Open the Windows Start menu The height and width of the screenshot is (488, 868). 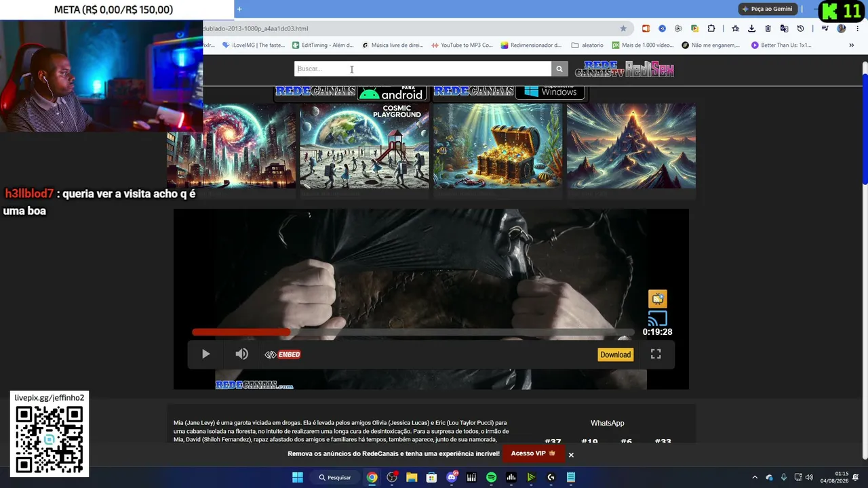(298, 477)
